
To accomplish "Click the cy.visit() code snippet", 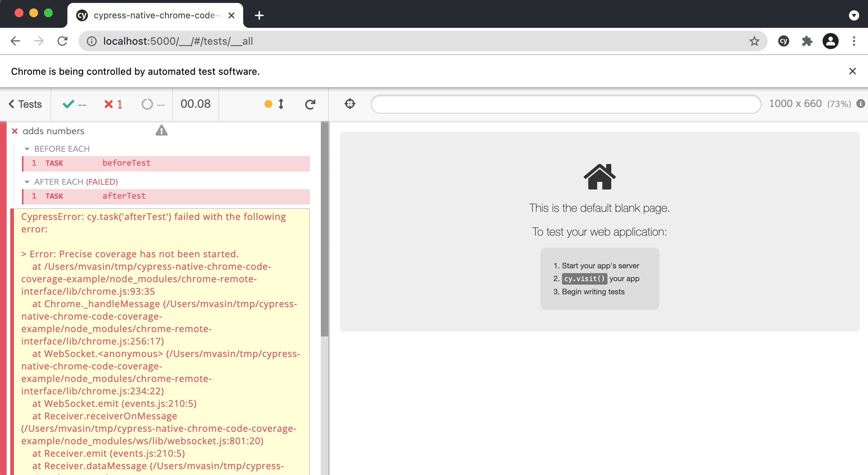I will pyautogui.click(x=585, y=279).
